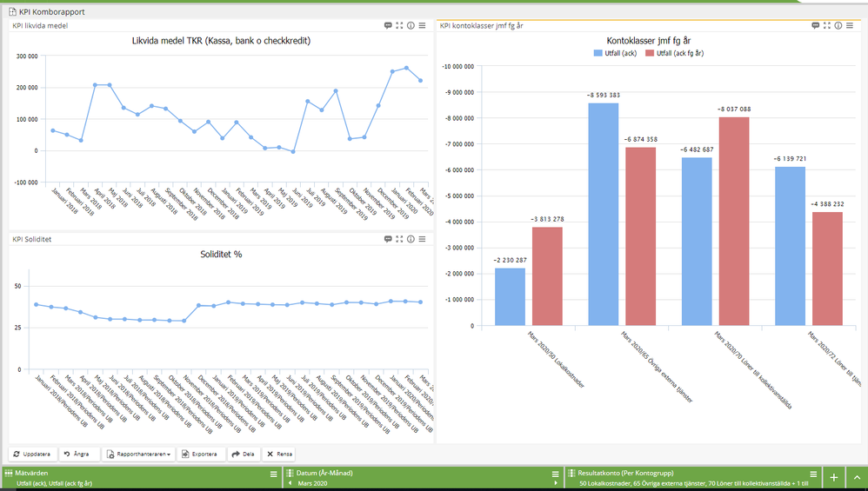868x491 pixels.
Task: Open comments on KPI Soliditet panel
Action: [388, 239]
